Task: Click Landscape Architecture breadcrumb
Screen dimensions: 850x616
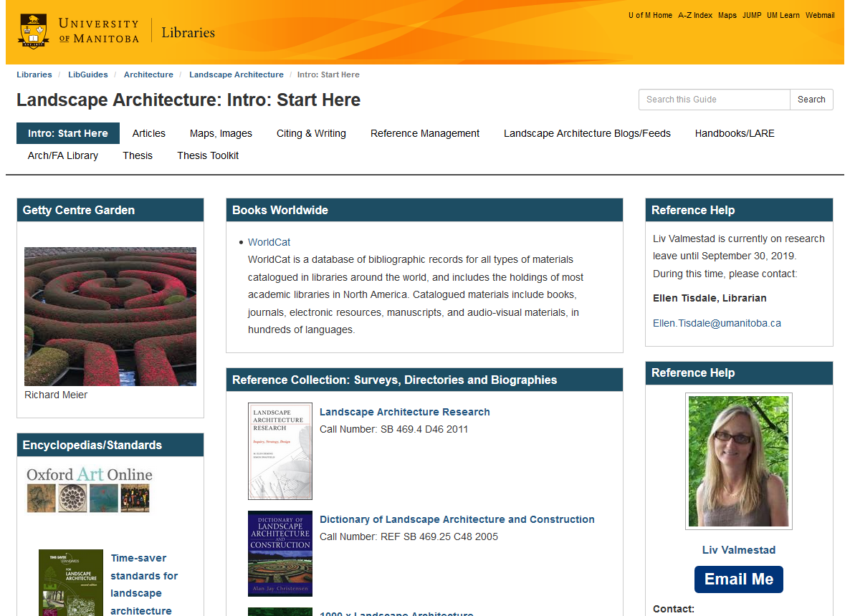Action: pyautogui.click(x=237, y=74)
